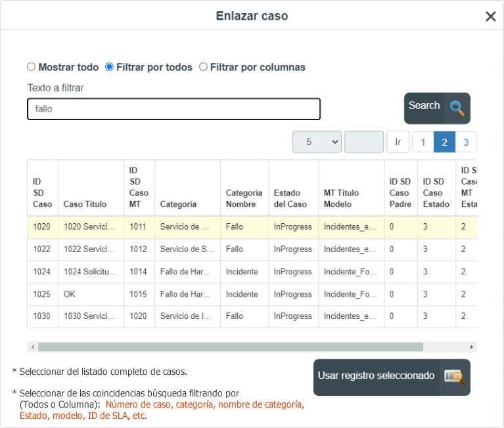This screenshot has width=504, height=428.
Task: Click the MT ID cell 1014
Action: [x=138, y=272]
